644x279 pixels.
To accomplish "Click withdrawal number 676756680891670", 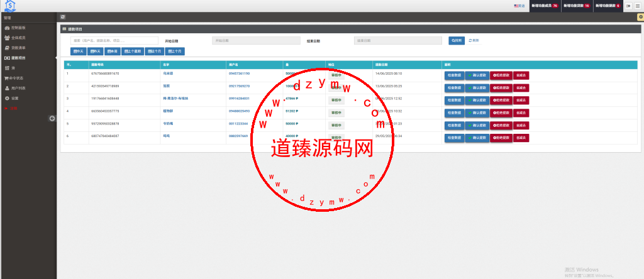I will (x=105, y=74).
